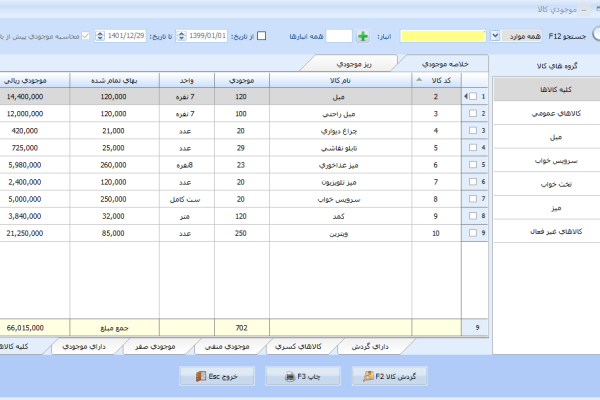Click the printer icon on چاپ F3 button
600x400 pixels.
[290, 377]
